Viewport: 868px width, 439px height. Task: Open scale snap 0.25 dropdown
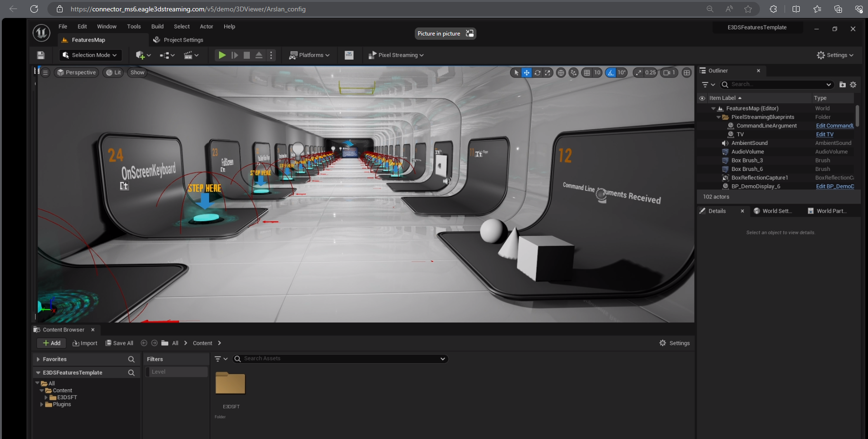pos(650,72)
